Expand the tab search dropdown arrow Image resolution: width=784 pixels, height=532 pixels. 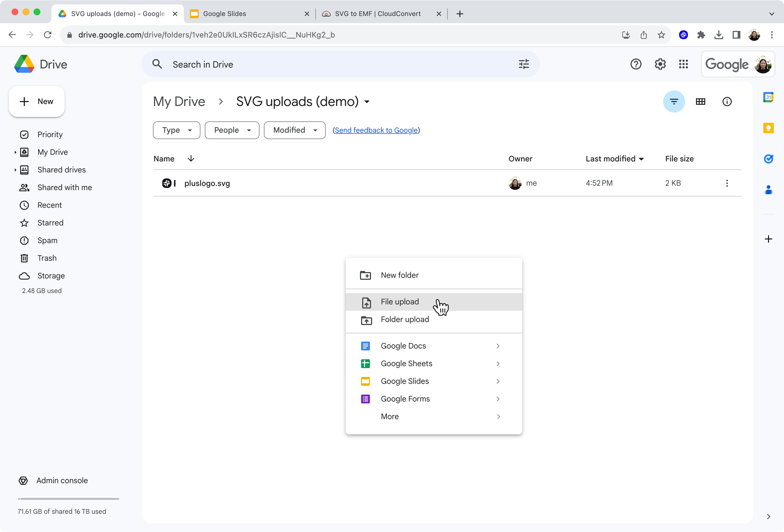tap(772, 14)
